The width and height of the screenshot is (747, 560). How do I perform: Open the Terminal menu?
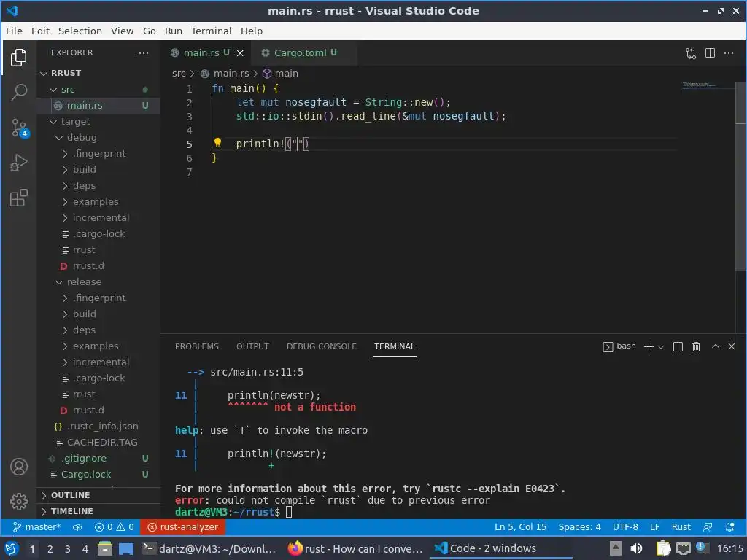[211, 31]
